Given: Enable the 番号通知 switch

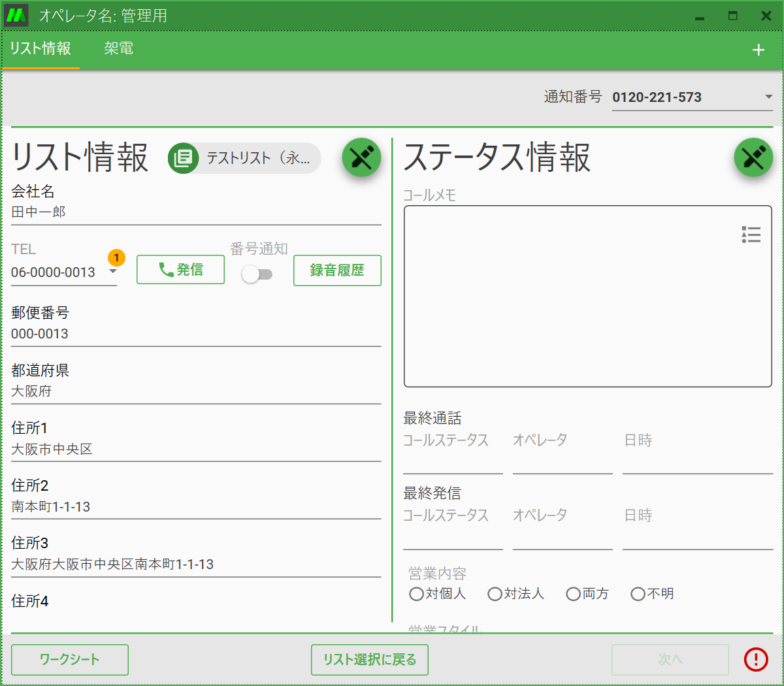Looking at the screenshot, I should coord(257,275).
